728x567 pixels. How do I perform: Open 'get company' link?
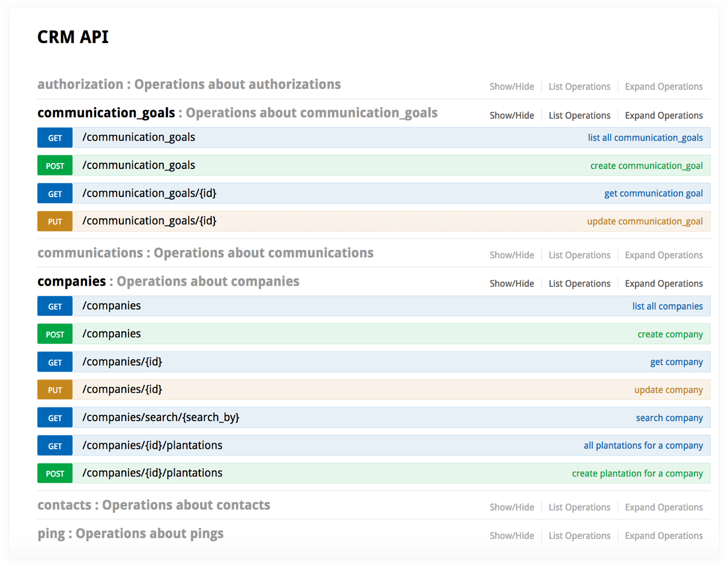[x=676, y=362]
